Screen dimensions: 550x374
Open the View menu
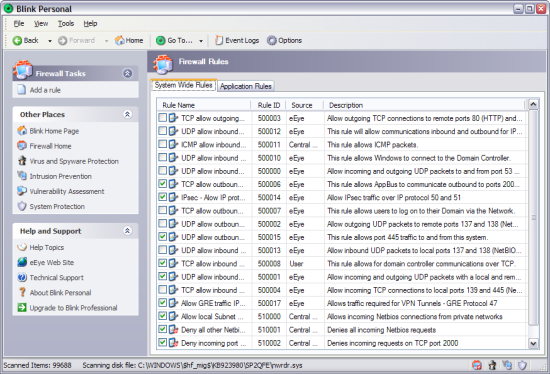coord(41,24)
